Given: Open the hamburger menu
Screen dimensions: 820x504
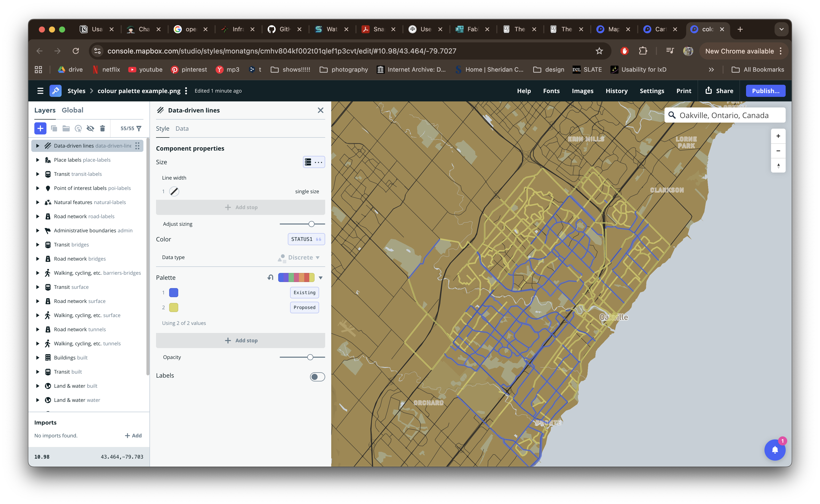Looking at the screenshot, I should pos(40,90).
